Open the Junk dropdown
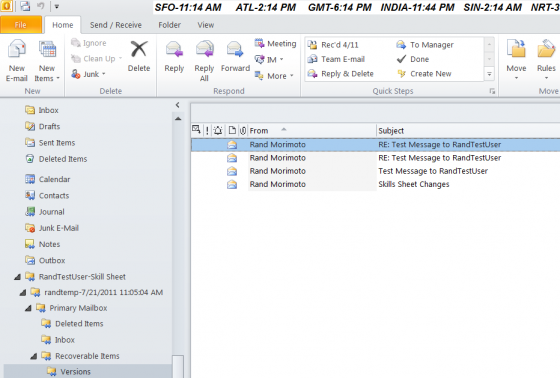Image resolution: width=560 pixels, height=378 pixels. point(89,74)
